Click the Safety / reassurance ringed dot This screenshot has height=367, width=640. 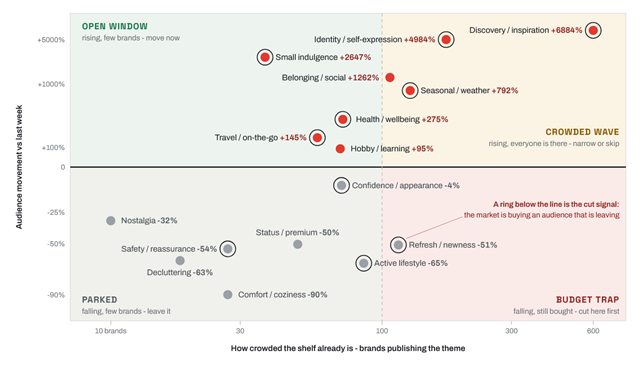pyautogui.click(x=228, y=249)
